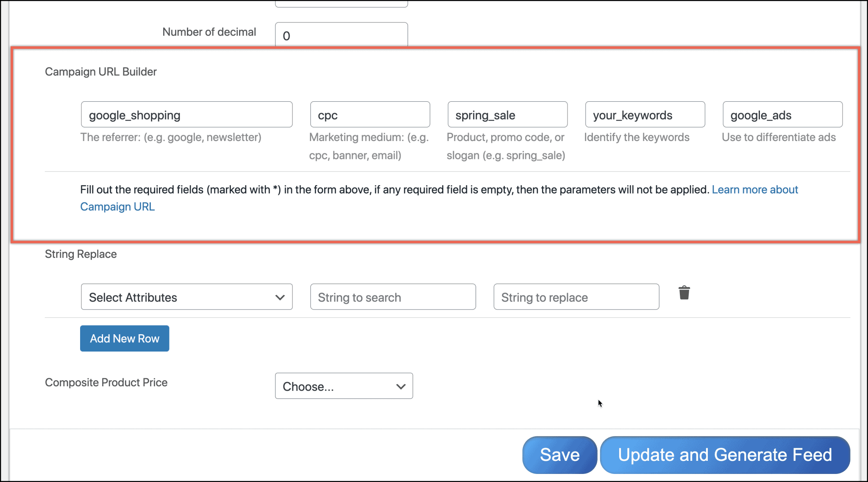Viewport: 868px width, 482px height.
Task: Open the Composite Product Price Choose dropdown
Action: click(344, 386)
